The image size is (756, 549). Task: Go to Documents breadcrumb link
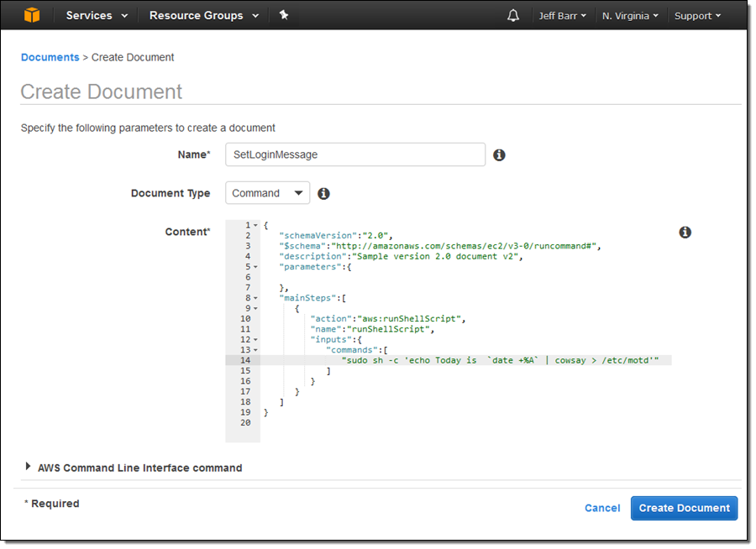(50, 57)
